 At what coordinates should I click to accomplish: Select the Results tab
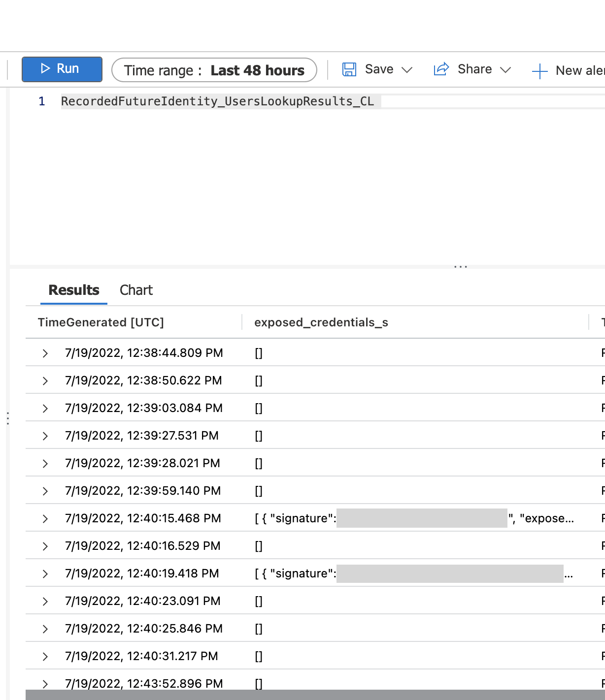coord(74,290)
